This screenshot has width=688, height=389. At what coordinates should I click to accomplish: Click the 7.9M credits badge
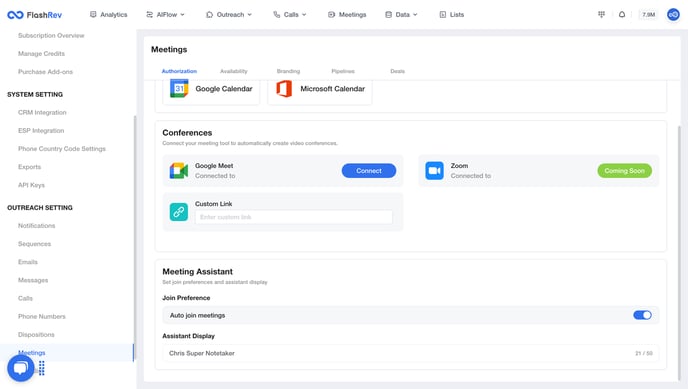(649, 14)
